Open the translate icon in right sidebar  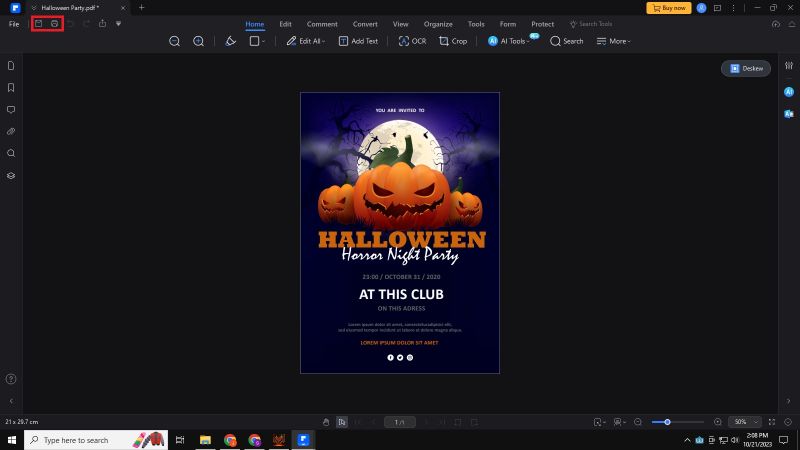(789, 114)
